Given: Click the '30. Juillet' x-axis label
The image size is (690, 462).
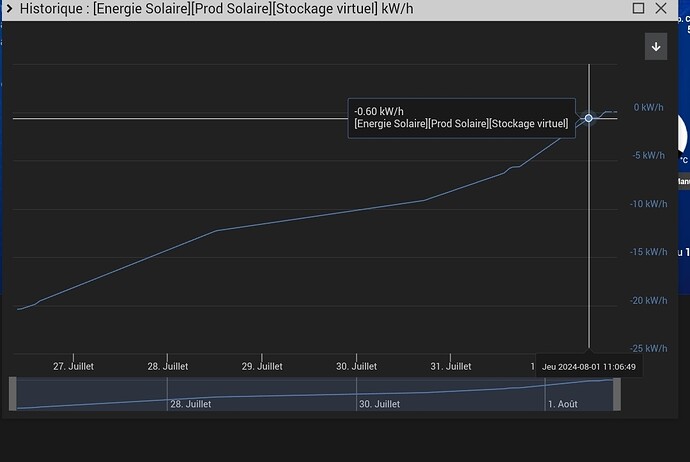Looking at the screenshot, I should coord(356,366).
